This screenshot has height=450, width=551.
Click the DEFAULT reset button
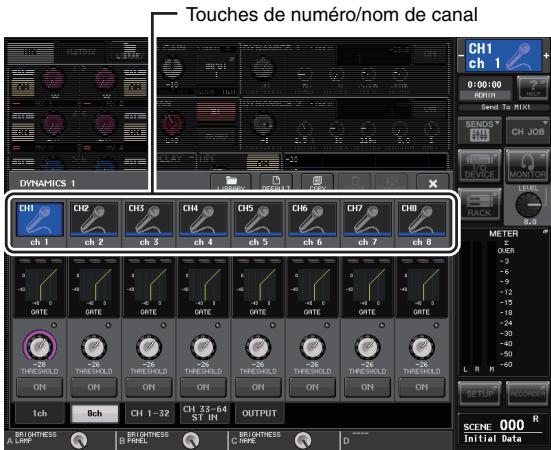point(276,183)
